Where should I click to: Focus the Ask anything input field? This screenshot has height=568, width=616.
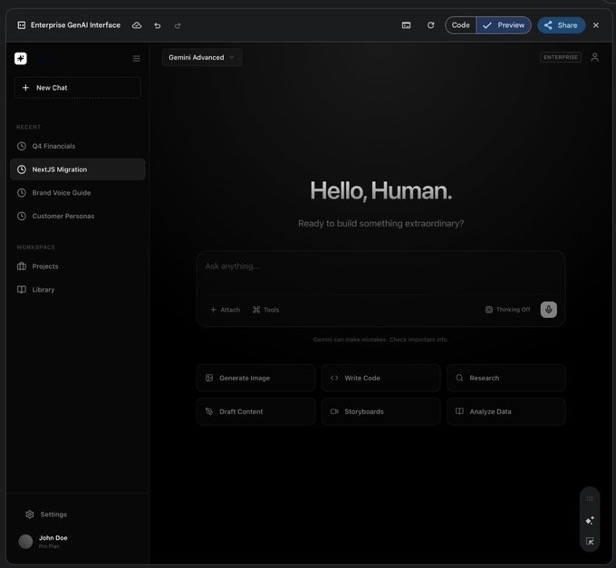tap(380, 267)
